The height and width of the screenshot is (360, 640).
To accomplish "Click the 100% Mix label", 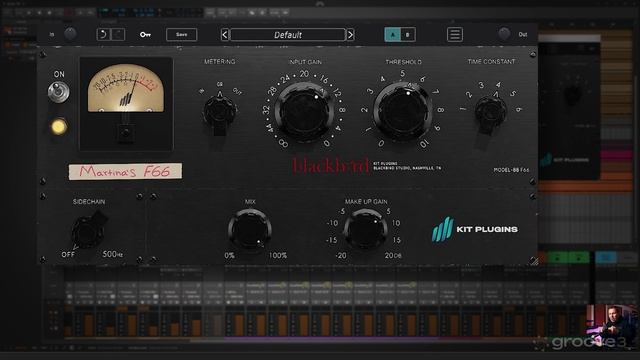I will click(278, 256).
